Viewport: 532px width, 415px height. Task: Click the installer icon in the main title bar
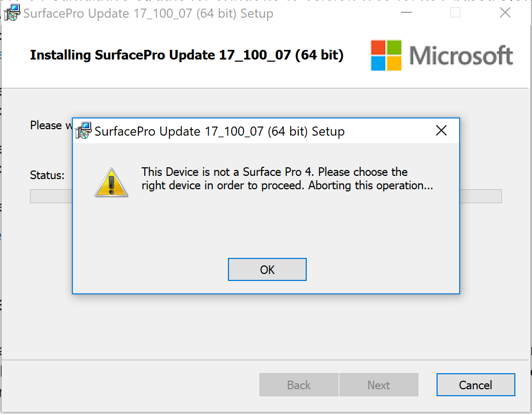(x=12, y=13)
